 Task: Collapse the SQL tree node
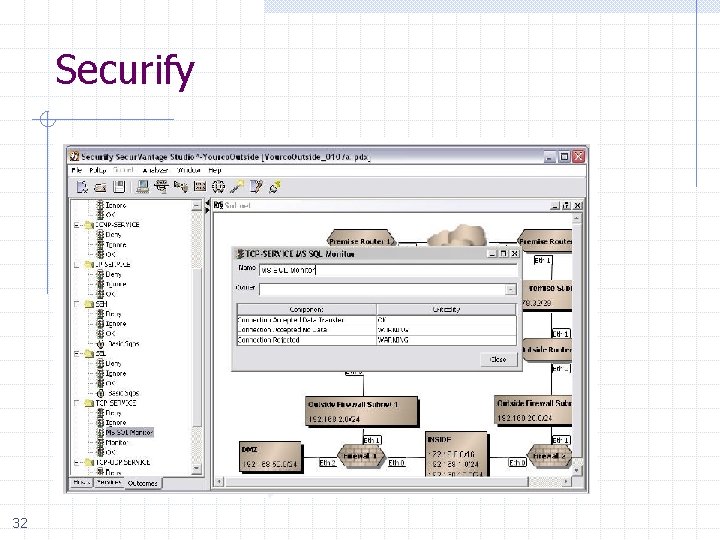(77, 354)
